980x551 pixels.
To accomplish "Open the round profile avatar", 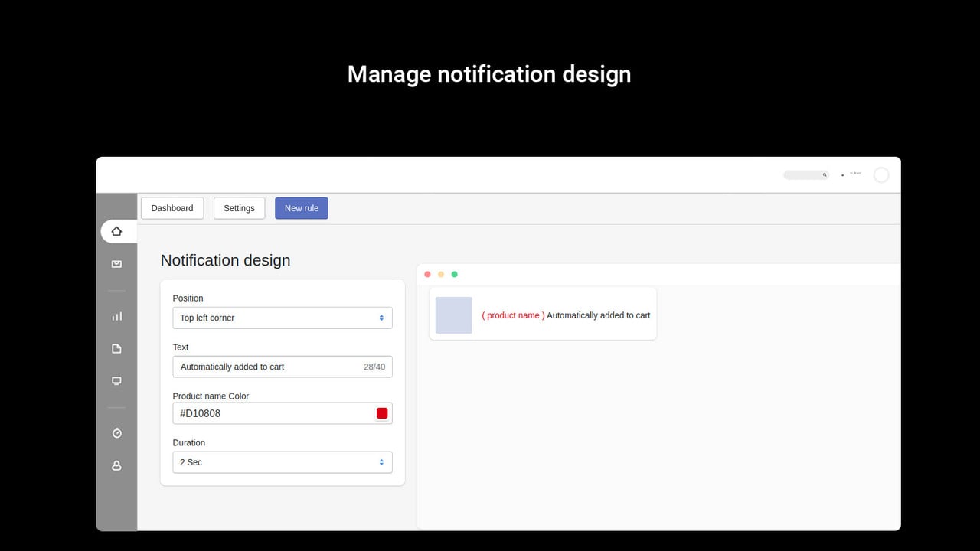I will (881, 175).
